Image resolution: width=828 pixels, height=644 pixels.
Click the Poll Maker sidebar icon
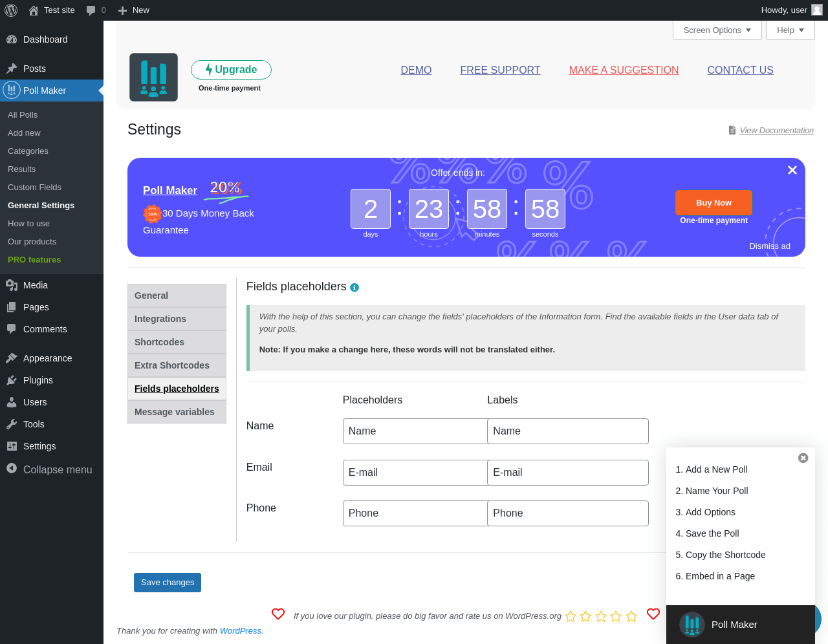point(12,90)
